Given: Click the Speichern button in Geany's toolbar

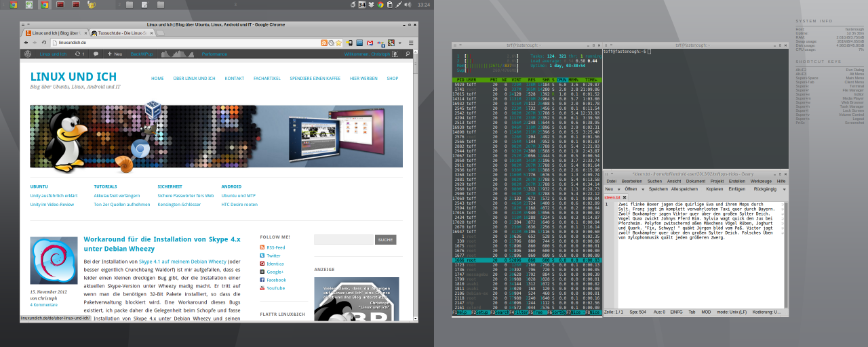Looking at the screenshot, I should pos(658,189).
